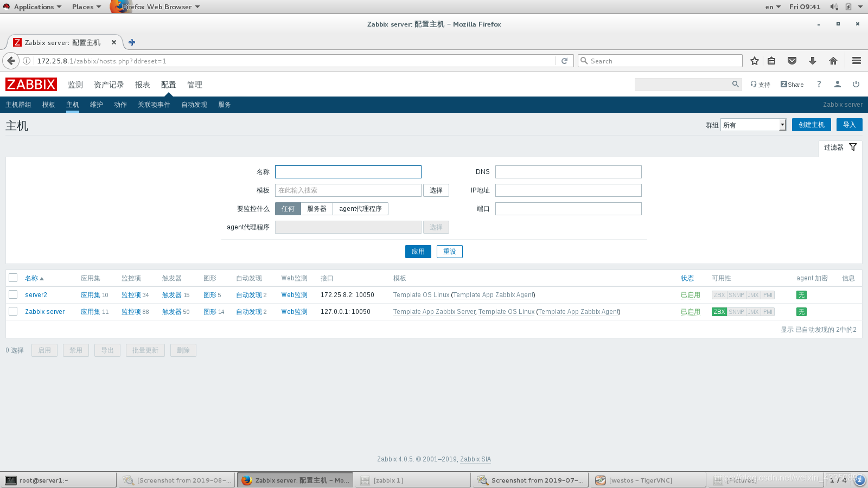Open a new tab with plus icon
The height and width of the screenshot is (488, 868).
pyautogui.click(x=132, y=42)
